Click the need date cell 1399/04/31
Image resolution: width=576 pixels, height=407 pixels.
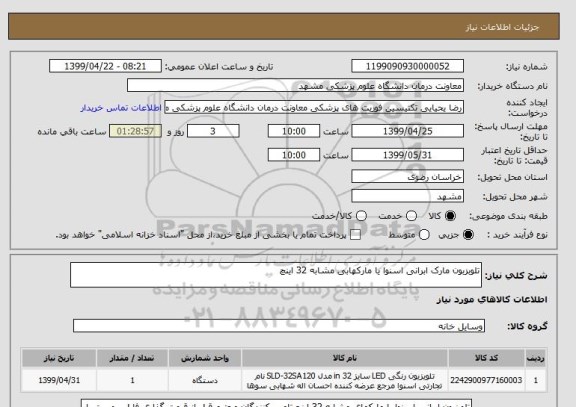tap(59, 380)
